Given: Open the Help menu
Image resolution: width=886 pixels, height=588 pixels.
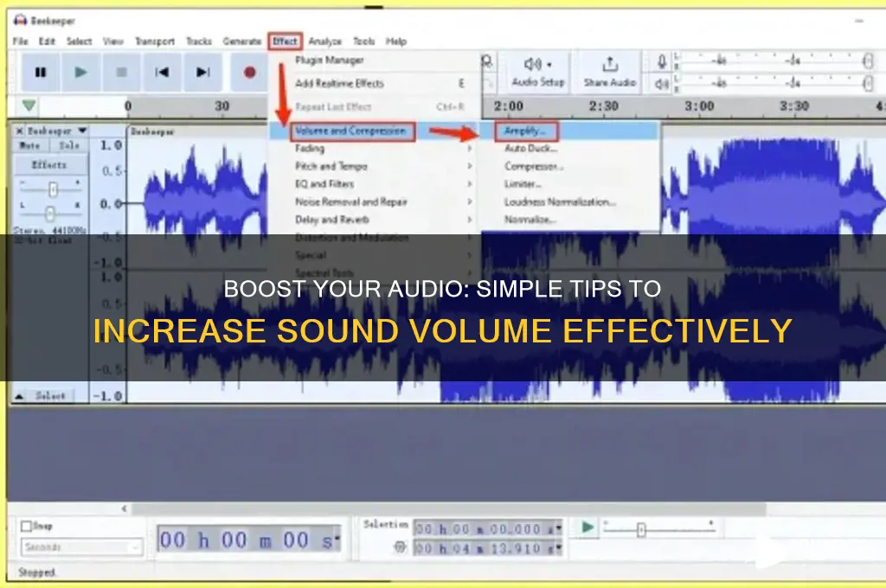Looking at the screenshot, I should click(x=396, y=42).
